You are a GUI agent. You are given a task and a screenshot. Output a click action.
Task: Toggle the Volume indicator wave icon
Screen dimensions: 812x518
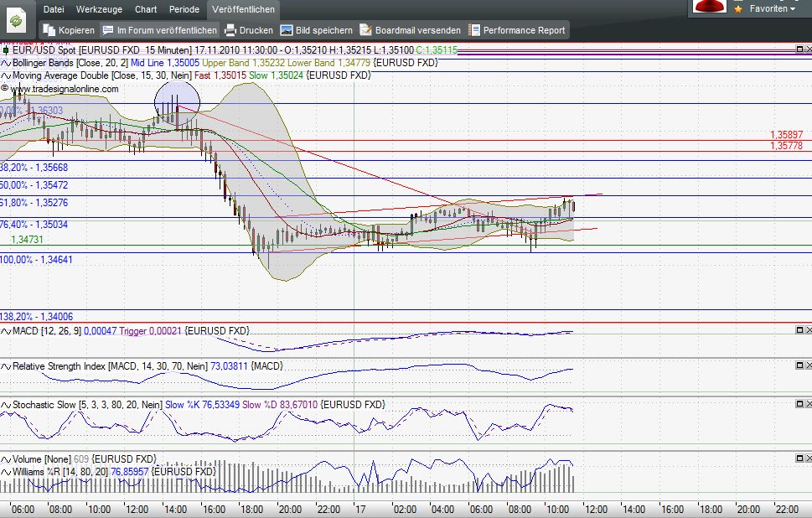click(5, 458)
